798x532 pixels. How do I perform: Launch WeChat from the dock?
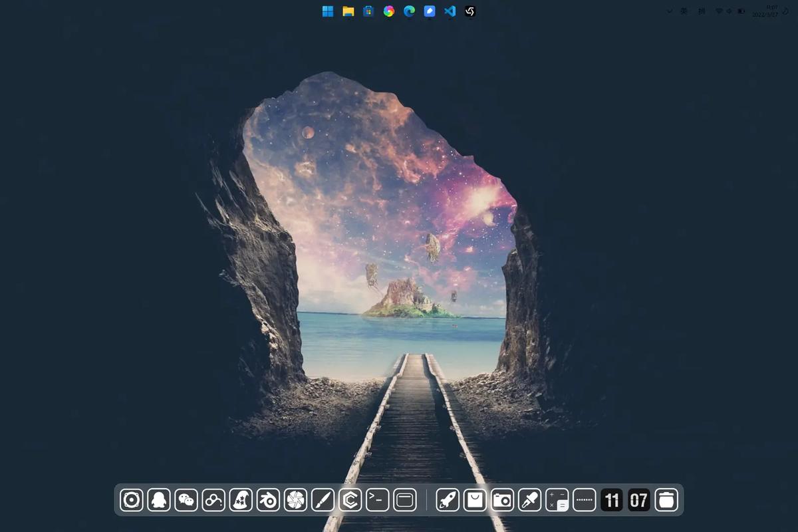tap(186, 500)
